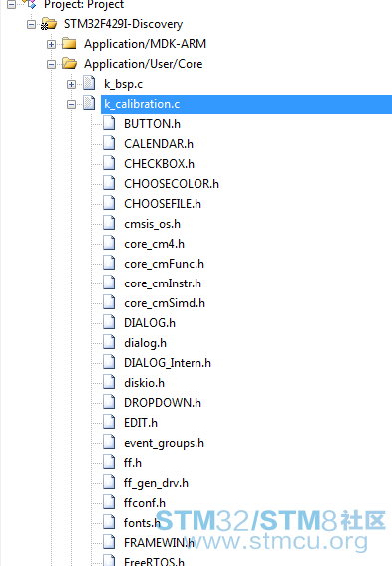The height and width of the screenshot is (566, 392).
Task: Click the lowercase dialog.h file icon
Action: (109, 342)
